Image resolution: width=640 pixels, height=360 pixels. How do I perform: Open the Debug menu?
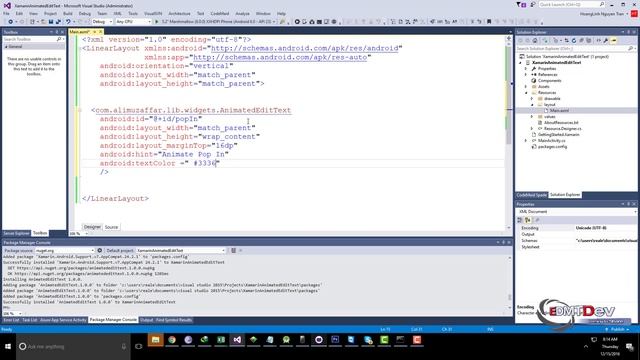[x=85, y=13]
